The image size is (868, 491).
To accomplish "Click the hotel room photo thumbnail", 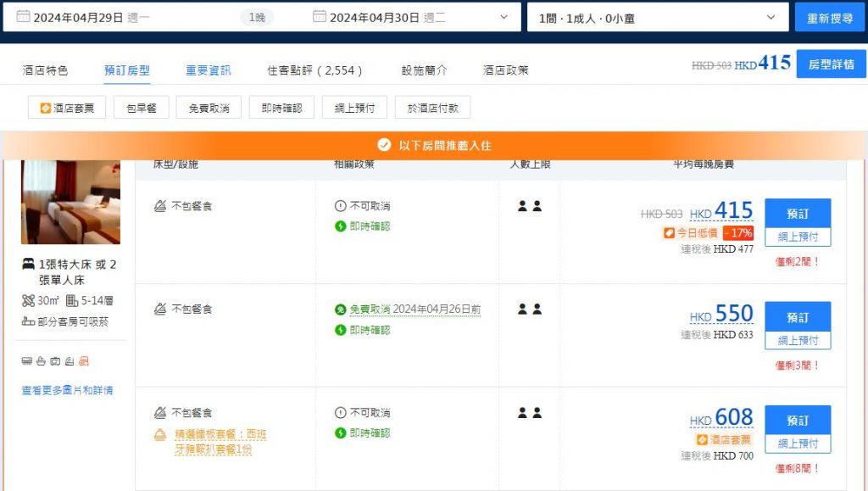I will coord(70,202).
